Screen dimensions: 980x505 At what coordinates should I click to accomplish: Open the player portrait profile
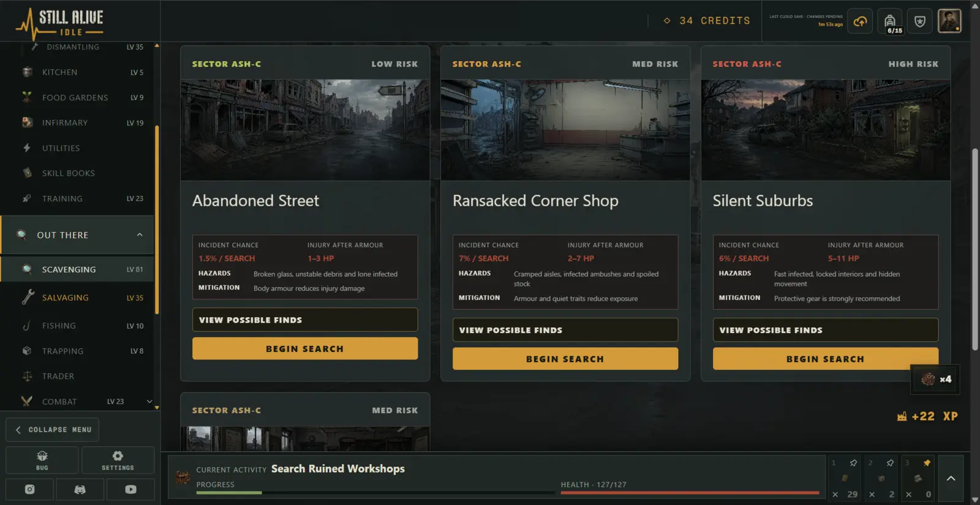(949, 21)
